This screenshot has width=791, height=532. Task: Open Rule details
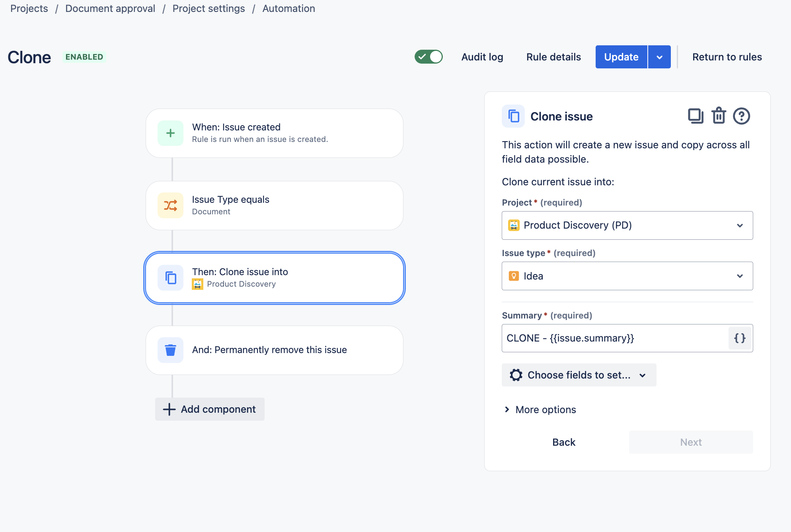click(553, 57)
